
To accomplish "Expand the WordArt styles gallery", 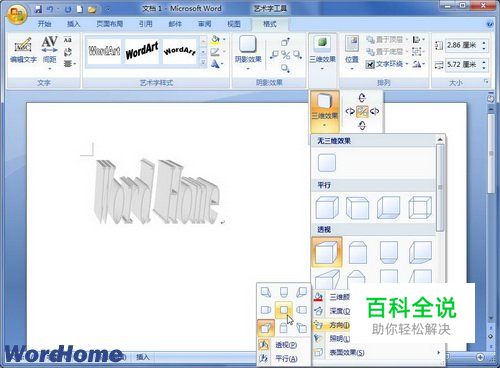I will (203, 62).
